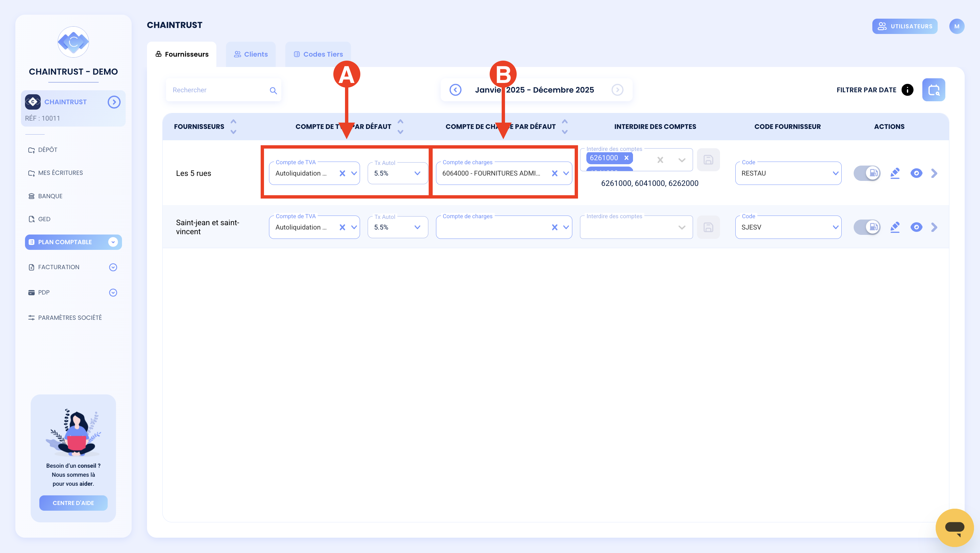Clear Compte de charges for Les 5 rues

[555, 174]
